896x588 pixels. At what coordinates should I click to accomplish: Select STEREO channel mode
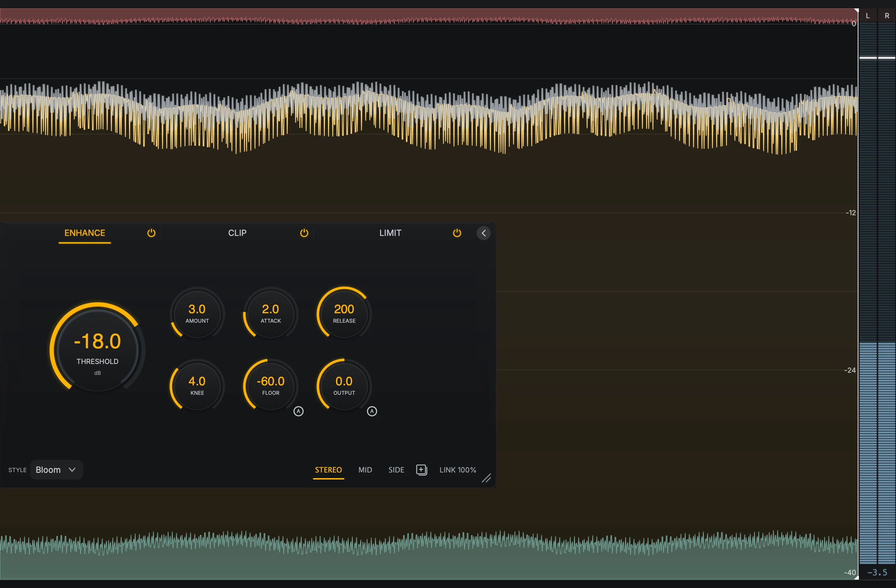[x=328, y=470]
